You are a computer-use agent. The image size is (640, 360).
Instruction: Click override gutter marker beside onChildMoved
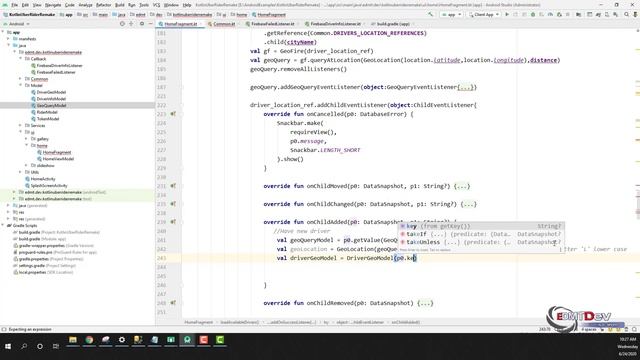point(173,186)
